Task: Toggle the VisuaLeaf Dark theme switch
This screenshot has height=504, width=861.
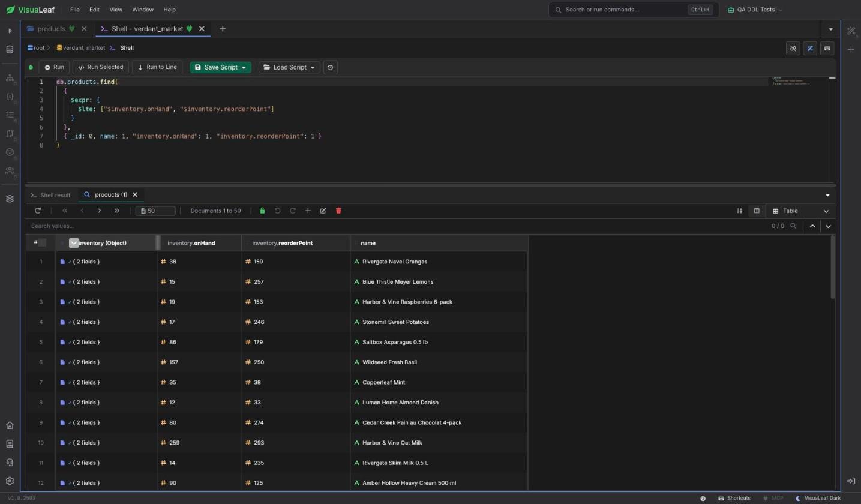Action: [818, 498]
